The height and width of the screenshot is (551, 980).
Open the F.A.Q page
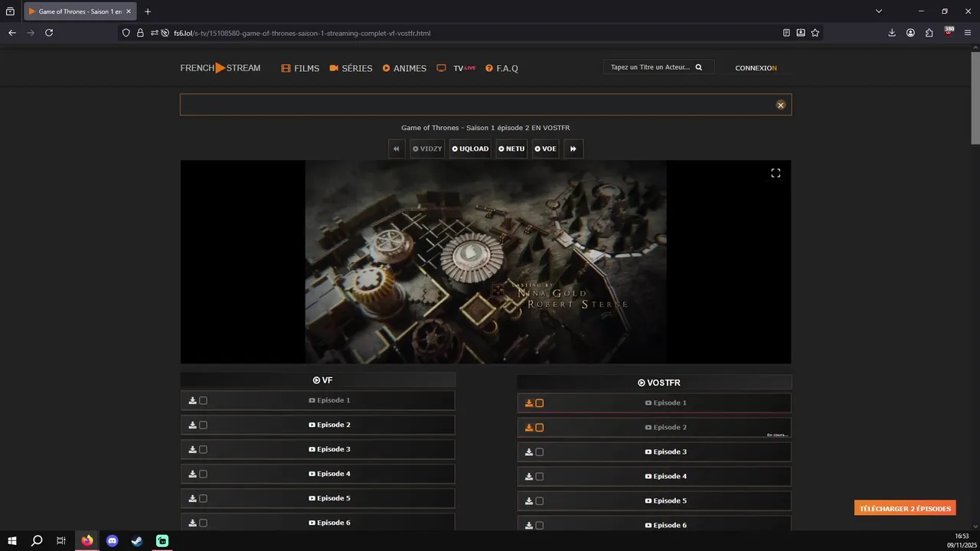click(501, 68)
